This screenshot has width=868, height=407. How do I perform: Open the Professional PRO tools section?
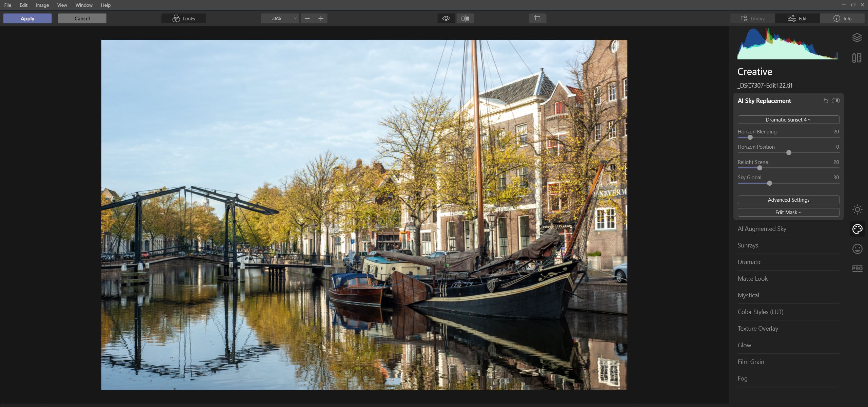coord(857,268)
